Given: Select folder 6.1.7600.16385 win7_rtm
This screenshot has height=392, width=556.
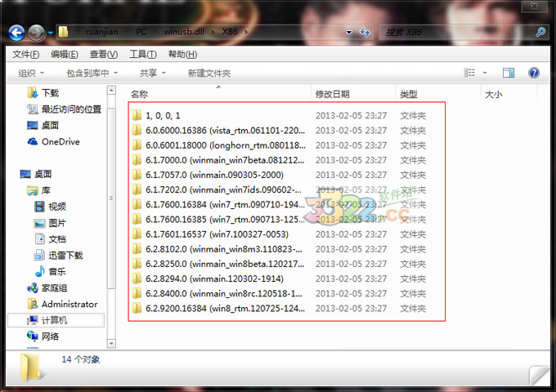Looking at the screenshot, I should 218,220.
